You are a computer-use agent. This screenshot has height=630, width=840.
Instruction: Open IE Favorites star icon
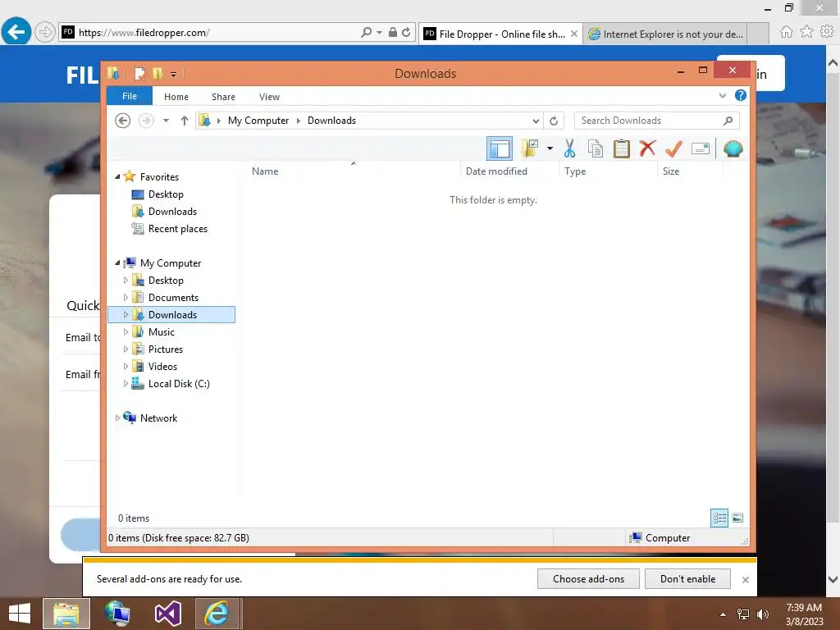point(806,32)
